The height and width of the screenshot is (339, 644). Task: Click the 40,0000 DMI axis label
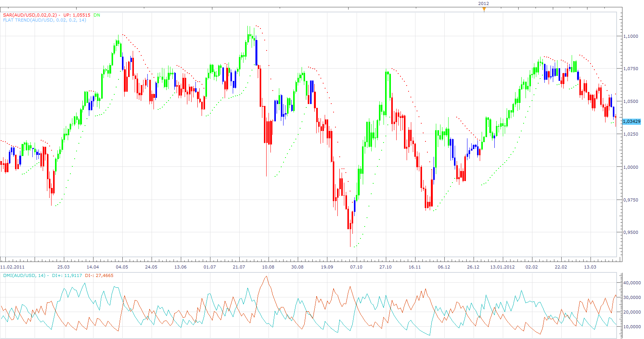pyautogui.click(x=632, y=283)
